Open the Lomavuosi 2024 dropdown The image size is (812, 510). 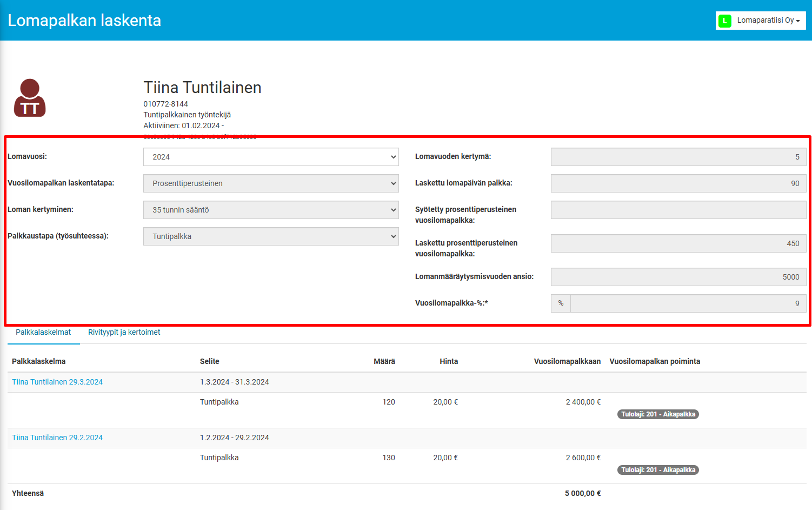(271, 157)
